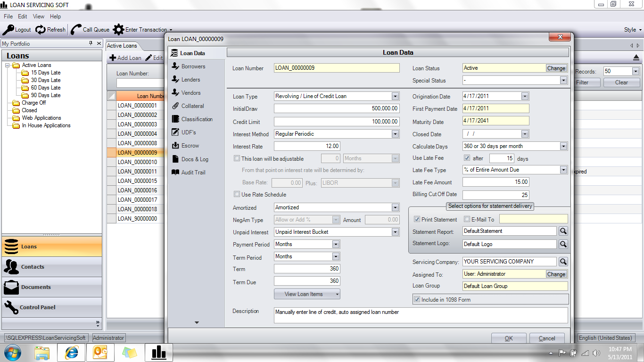Click the Add Loan plus icon
This screenshot has height=362, width=644.
pyautogui.click(x=113, y=58)
